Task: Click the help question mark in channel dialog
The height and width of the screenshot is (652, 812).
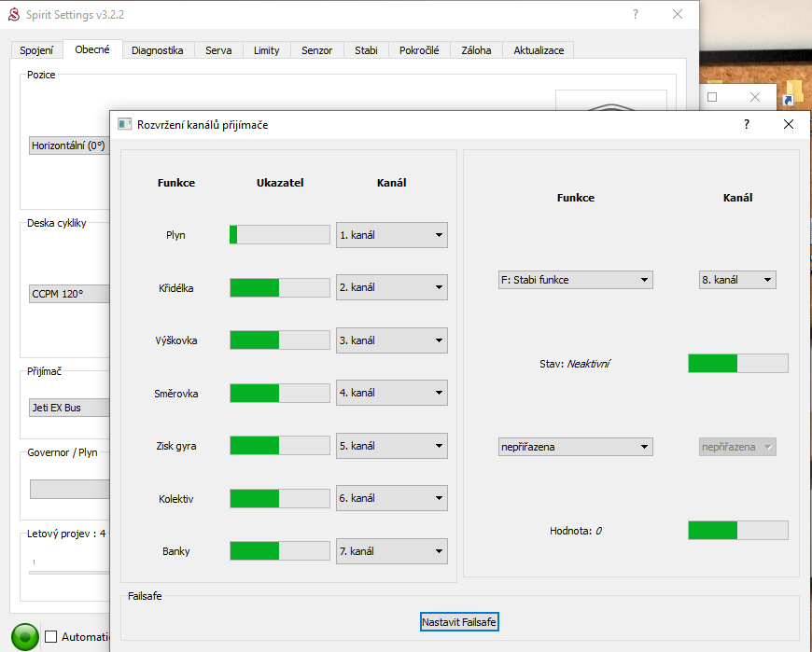Action: [x=746, y=124]
